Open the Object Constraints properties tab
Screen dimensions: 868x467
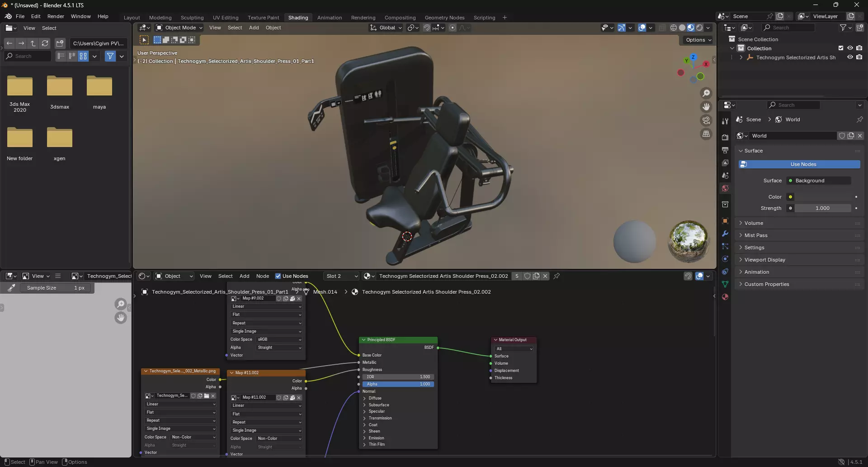click(725, 272)
